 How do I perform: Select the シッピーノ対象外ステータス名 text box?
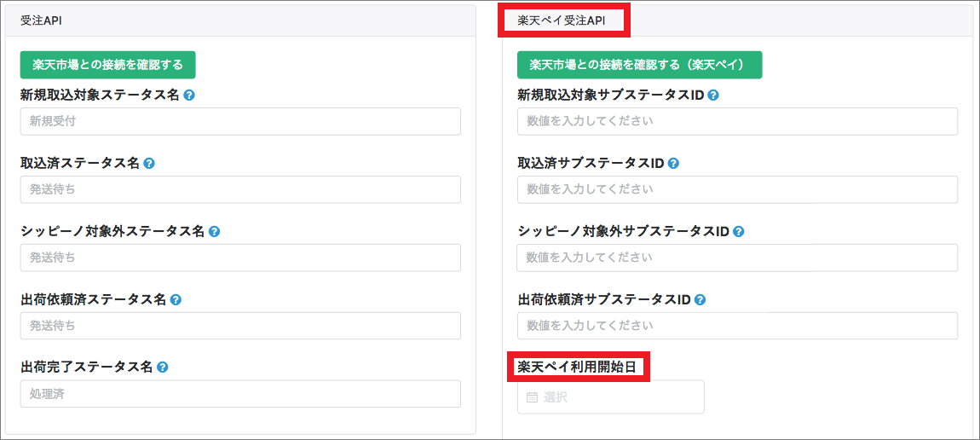[240, 258]
